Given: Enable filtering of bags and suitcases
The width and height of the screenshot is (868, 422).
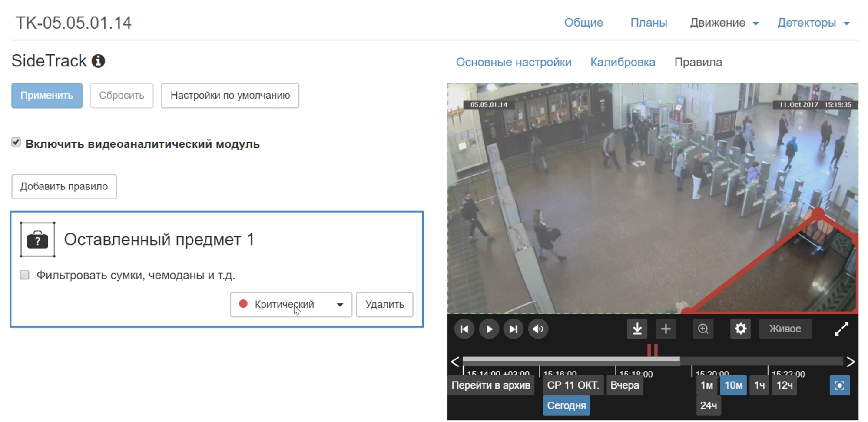Looking at the screenshot, I should (x=25, y=275).
